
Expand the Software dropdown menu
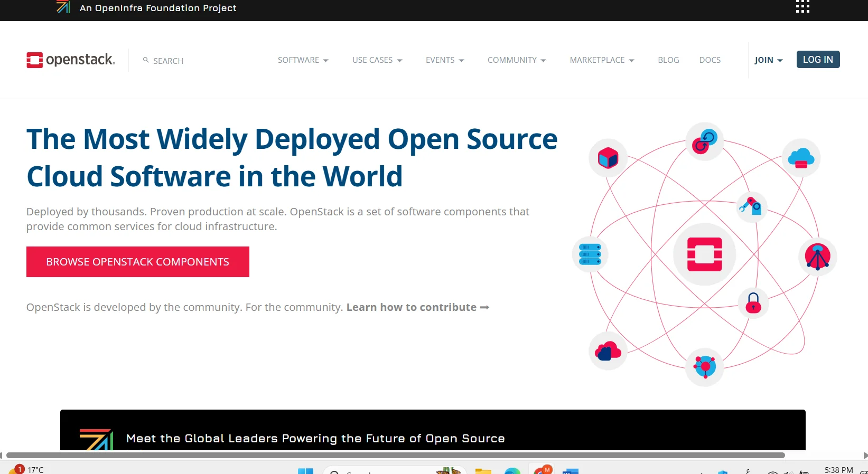click(303, 60)
